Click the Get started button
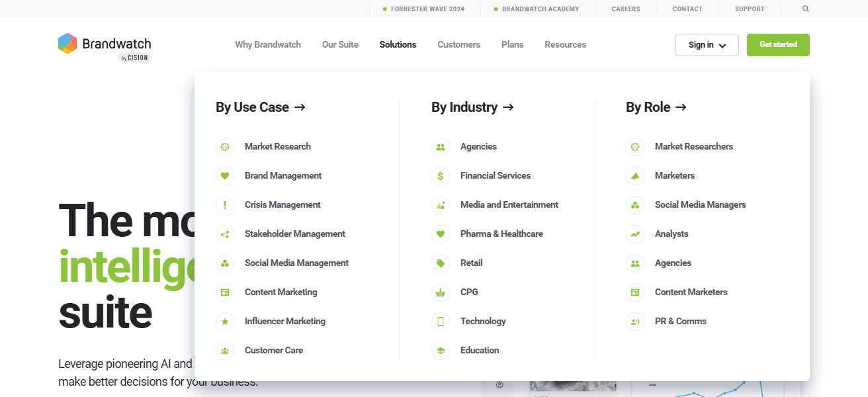This screenshot has width=868, height=397. coord(778,45)
